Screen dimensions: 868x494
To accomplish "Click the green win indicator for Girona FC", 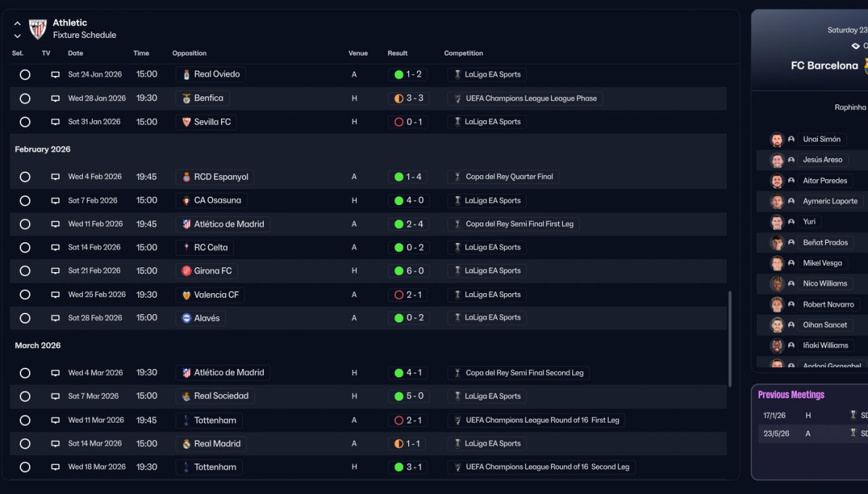I will coord(399,271).
